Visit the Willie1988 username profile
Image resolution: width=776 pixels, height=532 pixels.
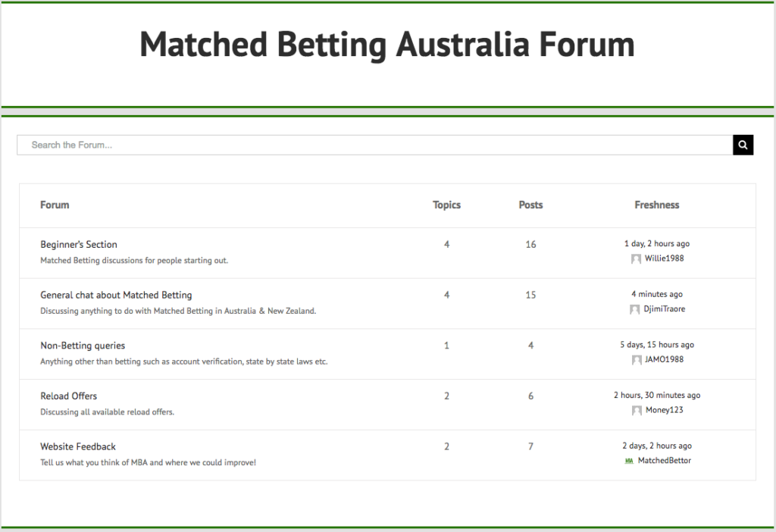tap(664, 258)
